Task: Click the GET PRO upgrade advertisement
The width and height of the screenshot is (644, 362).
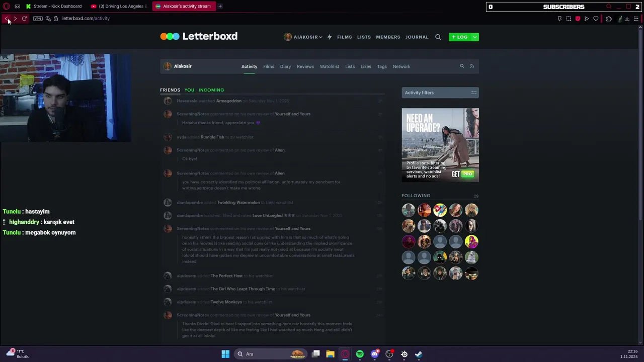Action: (x=440, y=145)
